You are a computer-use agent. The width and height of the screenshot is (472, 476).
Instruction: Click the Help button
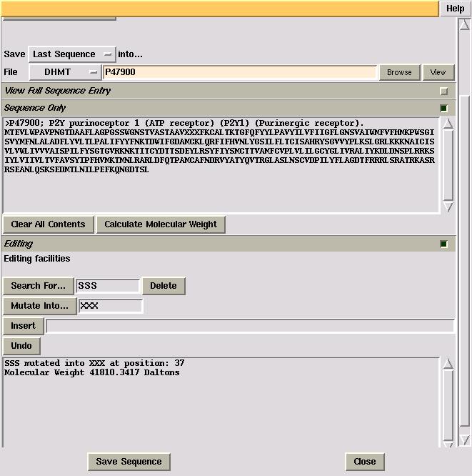(455, 9)
